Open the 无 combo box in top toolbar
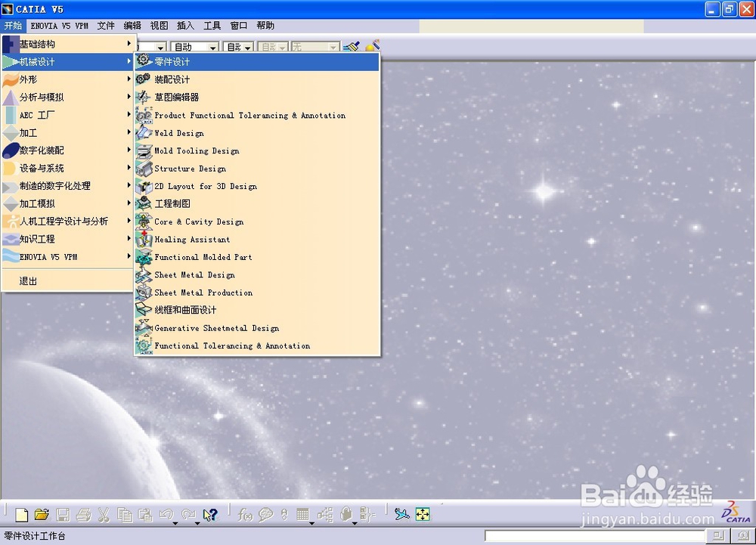 coord(314,47)
